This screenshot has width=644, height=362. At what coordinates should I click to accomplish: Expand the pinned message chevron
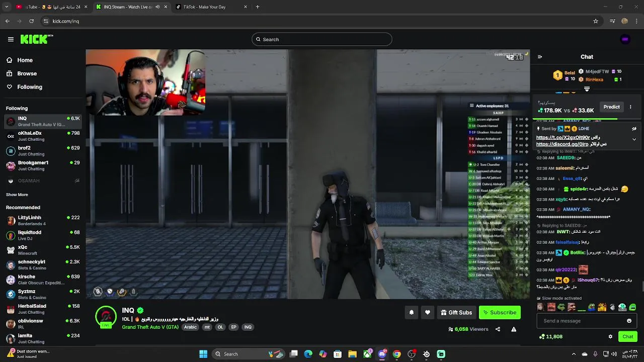[x=634, y=139]
